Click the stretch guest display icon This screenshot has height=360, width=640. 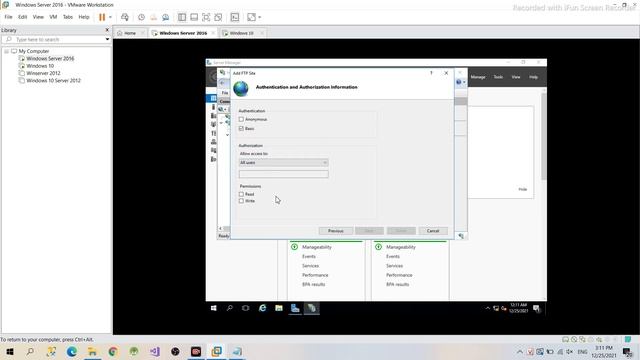(251, 17)
